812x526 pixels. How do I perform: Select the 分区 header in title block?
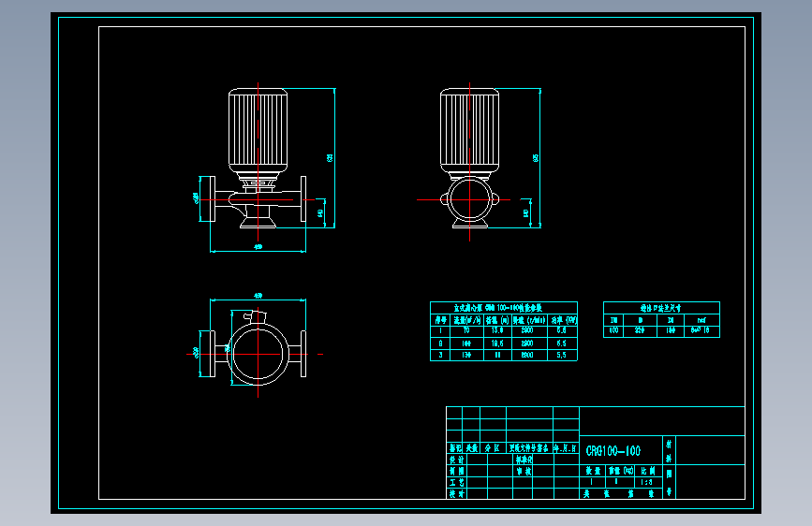[x=493, y=448]
